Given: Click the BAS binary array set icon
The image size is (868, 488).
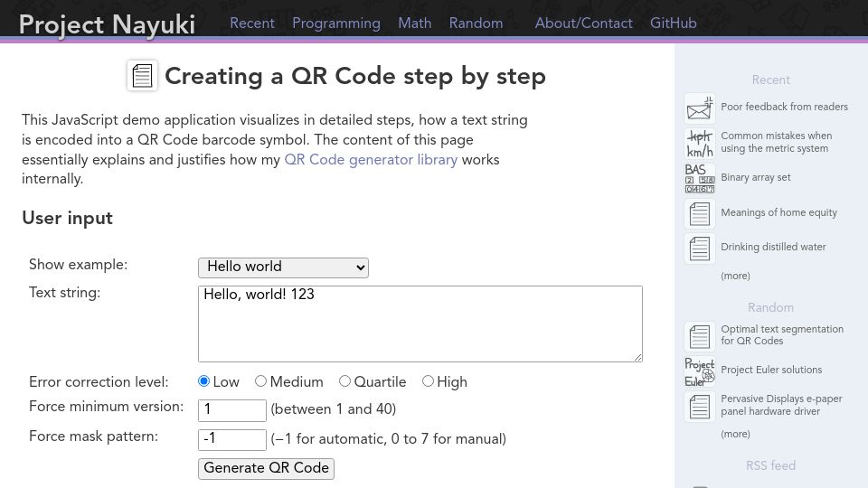Looking at the screenshot, I should (700, 178).
